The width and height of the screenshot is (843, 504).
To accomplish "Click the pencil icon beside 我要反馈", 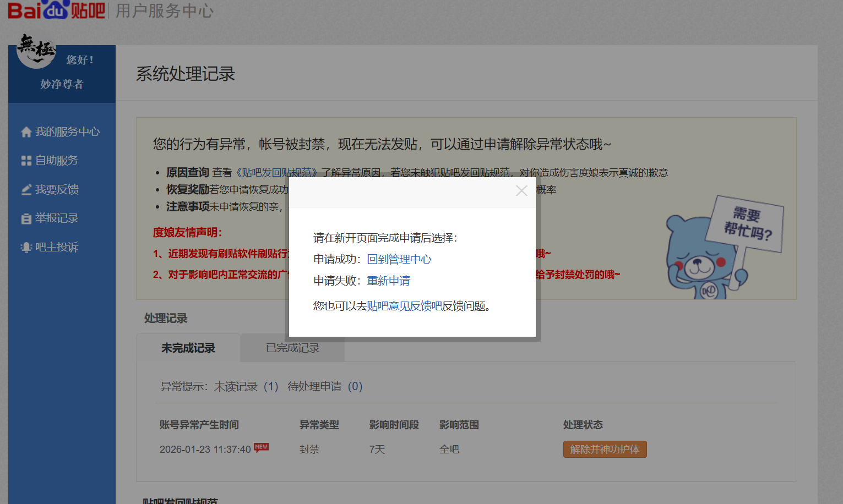I will 26,190.
